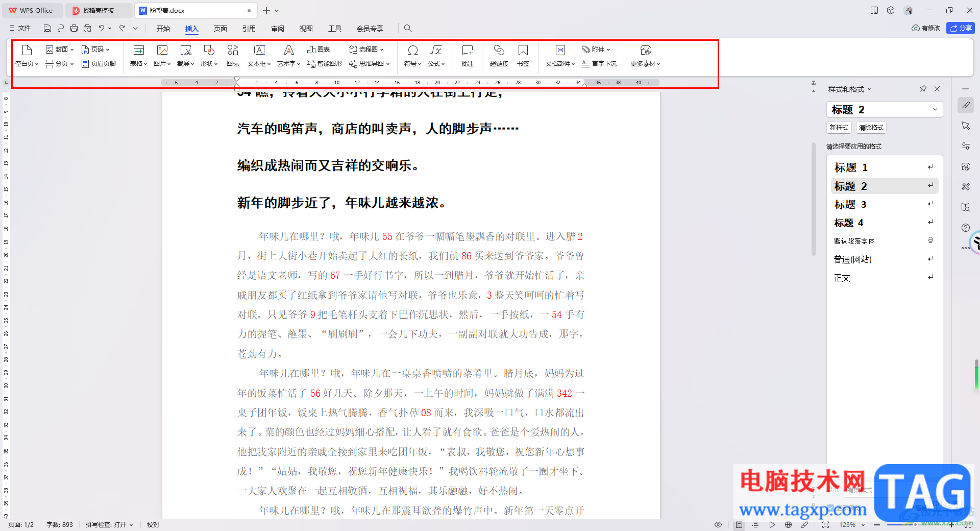Click the 字数: 893 word count
The image size is (980, 531).
pyautogui.click(x=60, y=524)
